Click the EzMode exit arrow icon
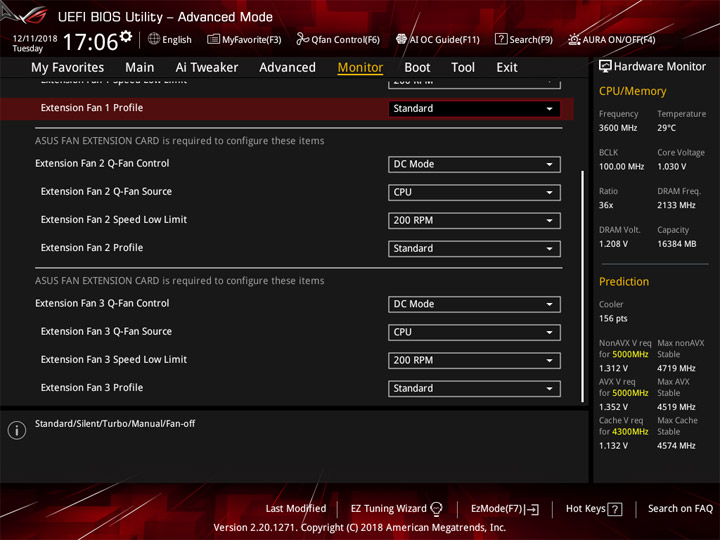The width and height of the screenshot is (720, 540). click(532, 509)
